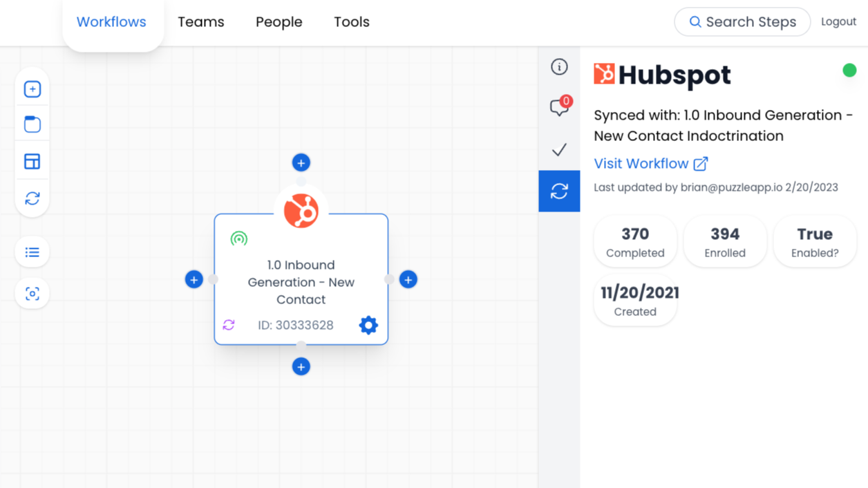Click the Search Steps field
Viewport: 868px width, 488px height.
742,21
